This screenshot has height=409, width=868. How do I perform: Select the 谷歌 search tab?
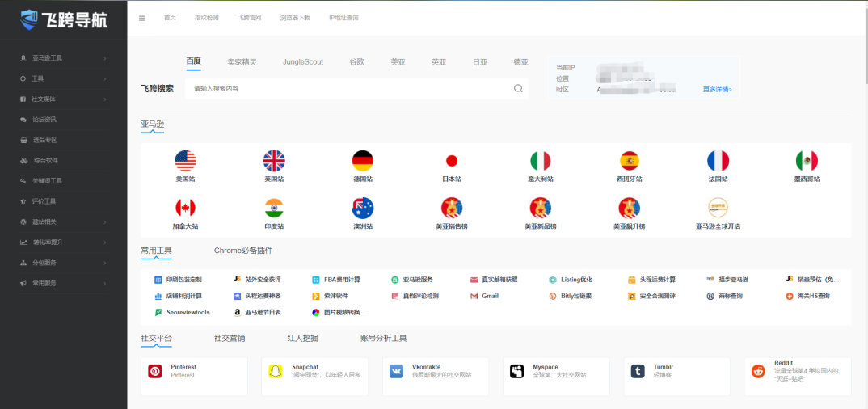(356, 62)
